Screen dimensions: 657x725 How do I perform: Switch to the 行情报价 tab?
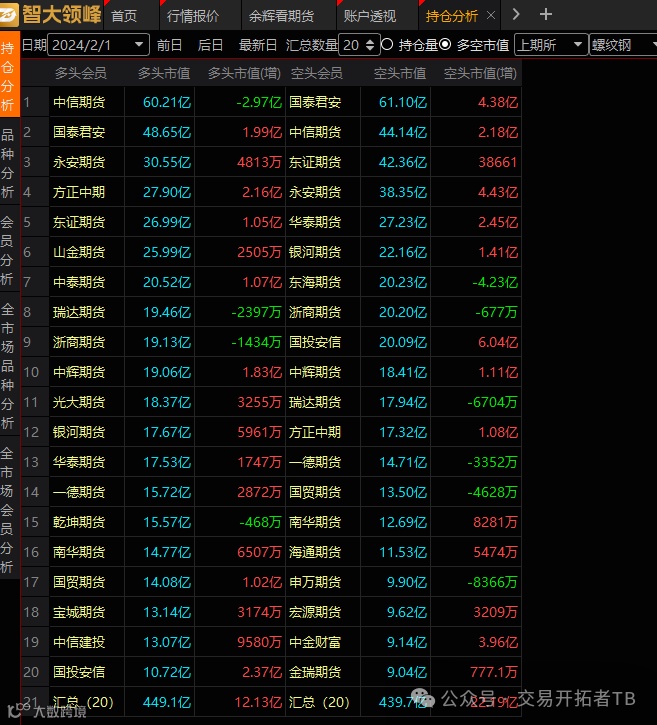(x=193, y=16)
